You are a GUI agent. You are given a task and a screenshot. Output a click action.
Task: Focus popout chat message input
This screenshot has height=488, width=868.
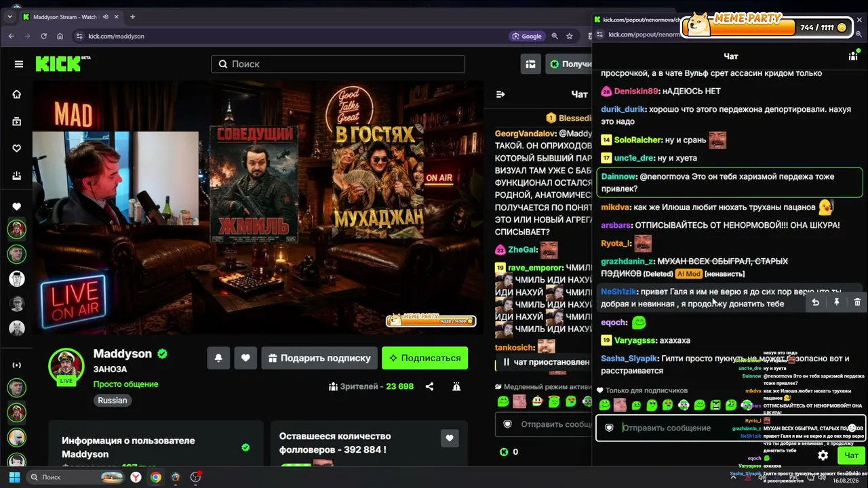(x=730, y=428)
